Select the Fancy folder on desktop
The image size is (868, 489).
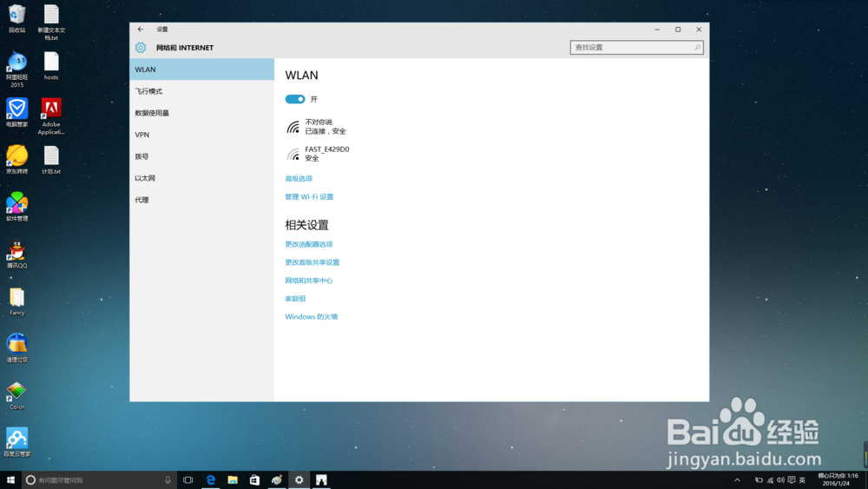pos(17,301)
